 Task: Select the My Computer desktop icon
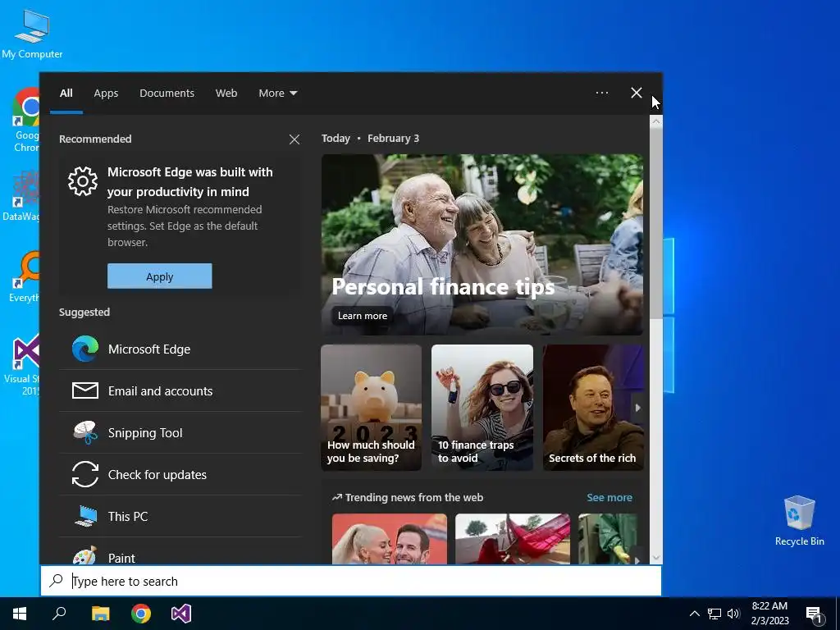point(32,34)
